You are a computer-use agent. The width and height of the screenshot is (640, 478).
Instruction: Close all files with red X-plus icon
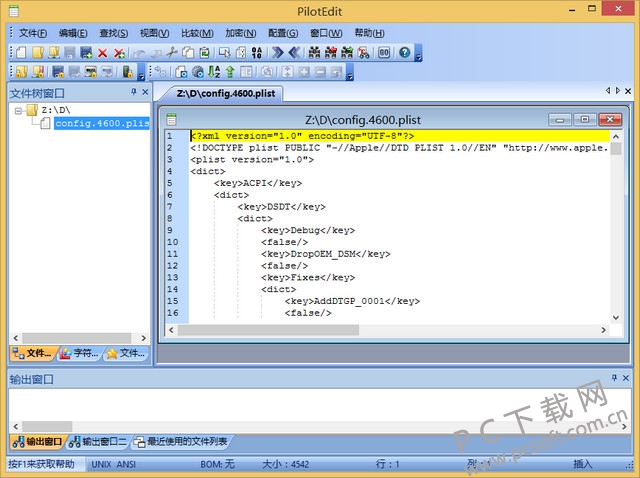119,53
